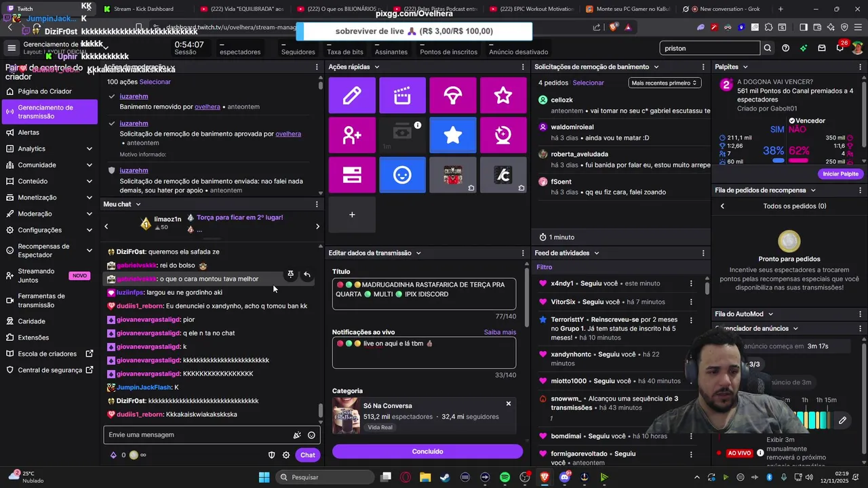The height and width of the screenshot is (488, 868).
Task: Click the Windows Start button
Action: (x=264, y=477)
